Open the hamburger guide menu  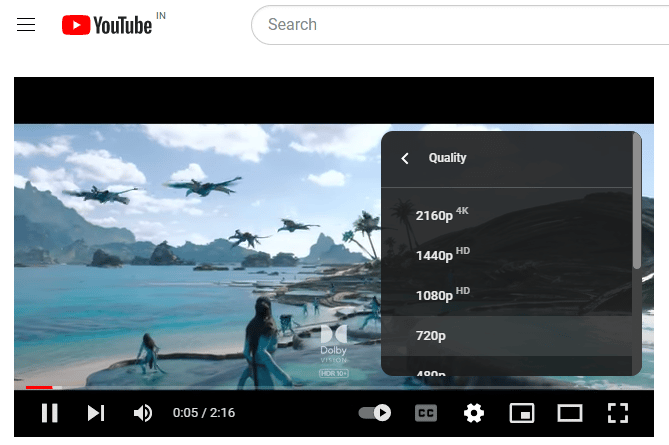coord(26,24)
